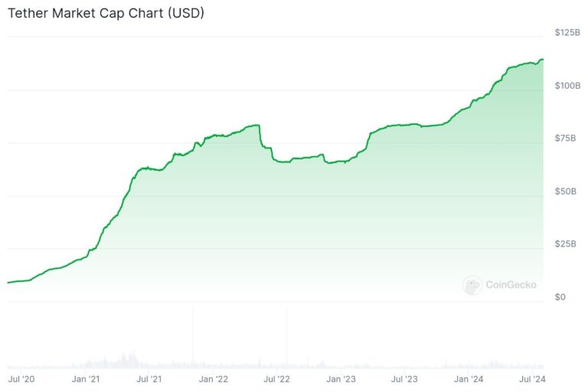Click the Jul '20 time axis marker
588x392 pixels.
point(21,379)
